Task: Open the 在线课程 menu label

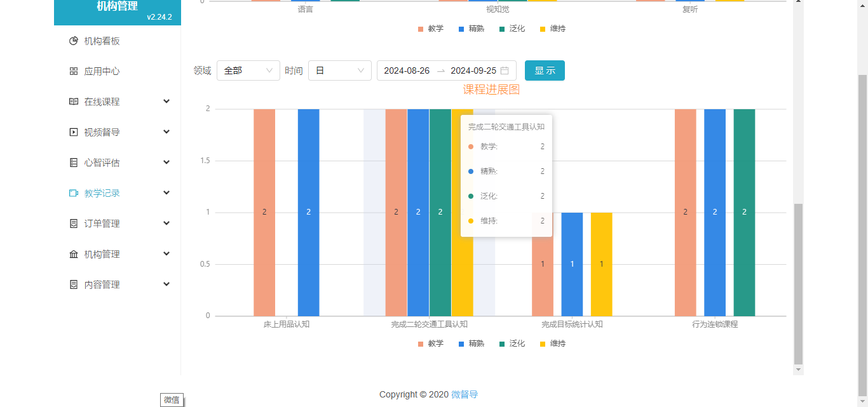Action: (102, 102)
